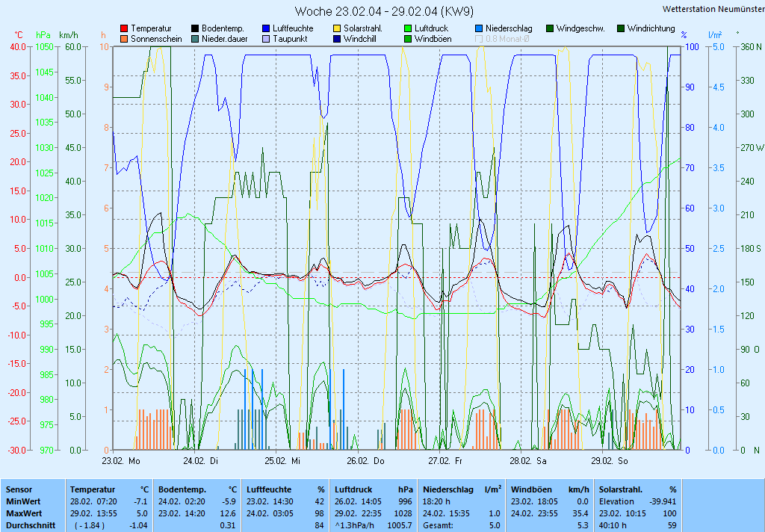Toggle the Luftdruck legend box at top
Screen dimensions: 765x532
(408, 29)
